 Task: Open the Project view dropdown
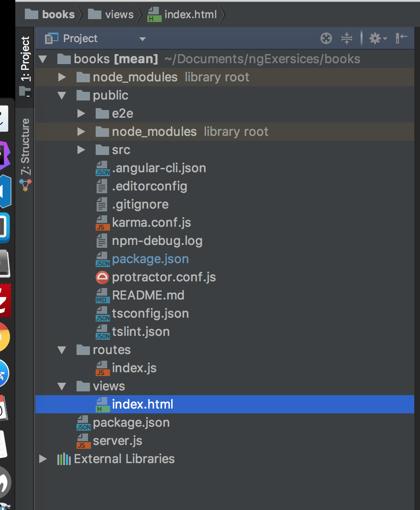pos(142,38)
